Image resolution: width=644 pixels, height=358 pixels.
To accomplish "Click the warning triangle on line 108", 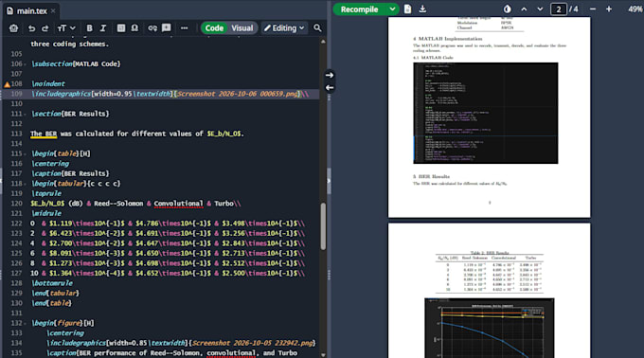I will (x=7, y=84).
